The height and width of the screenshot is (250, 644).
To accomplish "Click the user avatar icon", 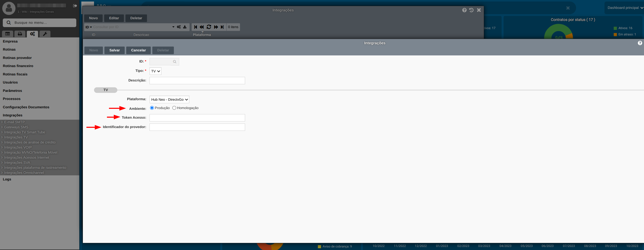I will pyautogui.click(x=9, y=8).
